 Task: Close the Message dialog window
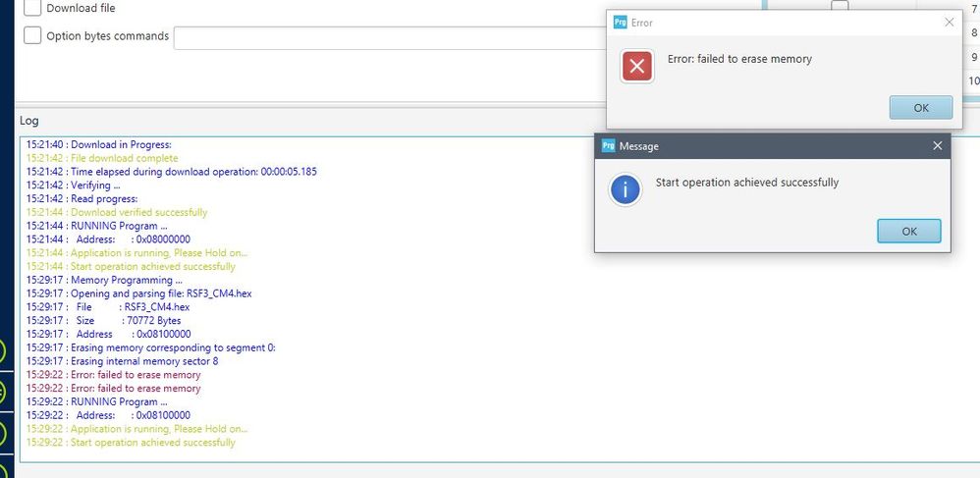click(x=937, y=145)
